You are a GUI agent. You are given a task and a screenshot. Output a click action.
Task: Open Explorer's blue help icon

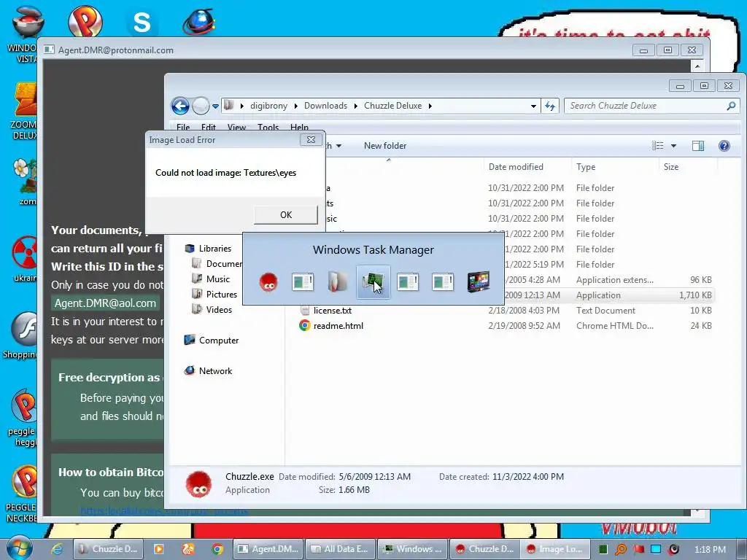[x=724, y=146]
